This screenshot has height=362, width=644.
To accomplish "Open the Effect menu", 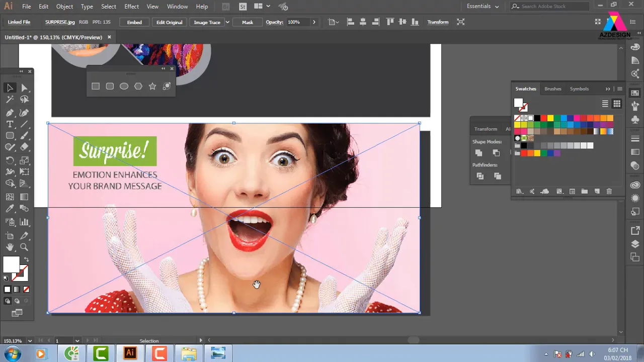I will (x=131, y=7).
